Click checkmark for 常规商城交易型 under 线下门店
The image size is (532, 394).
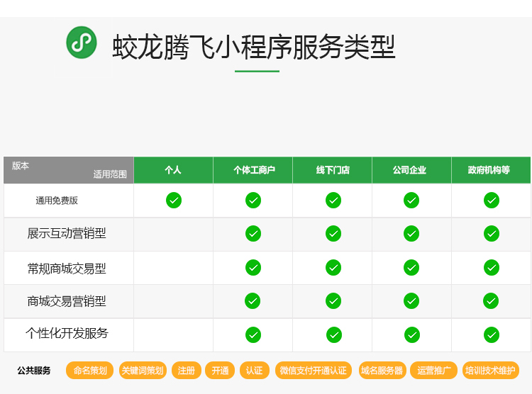pyautogui.click(x=333, y=267)
